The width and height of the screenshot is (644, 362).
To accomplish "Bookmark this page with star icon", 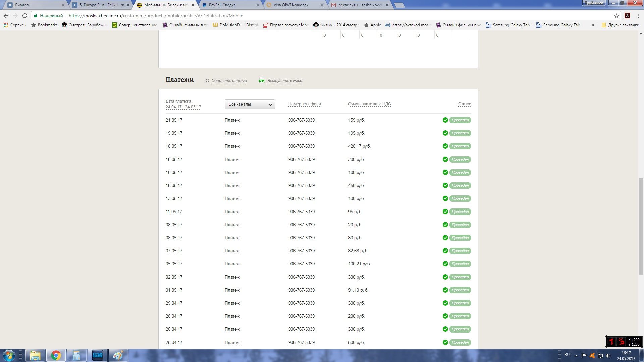I will (x=616, y=16).
